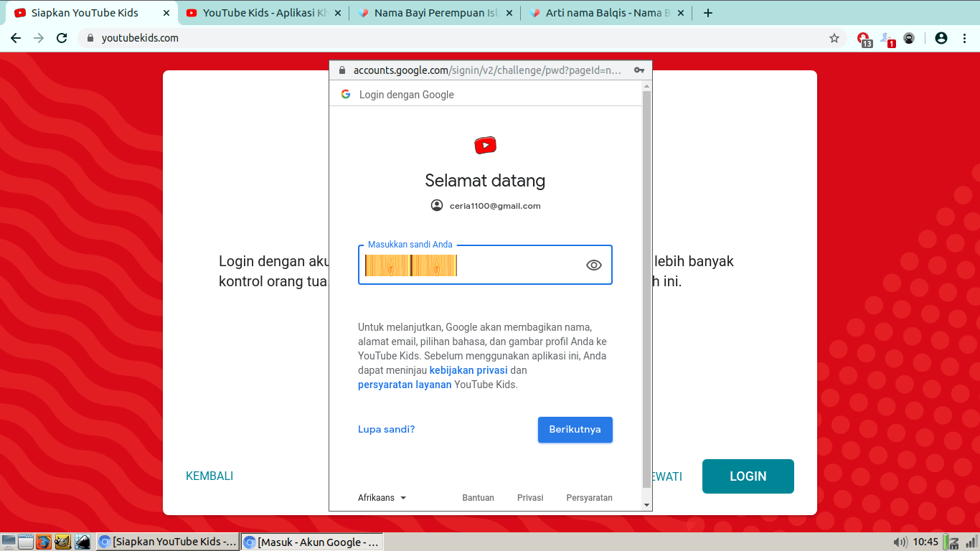Click the popup lock icon beside accounts.google.com
This screenshot has width=980, height=551.
(341, 70)
